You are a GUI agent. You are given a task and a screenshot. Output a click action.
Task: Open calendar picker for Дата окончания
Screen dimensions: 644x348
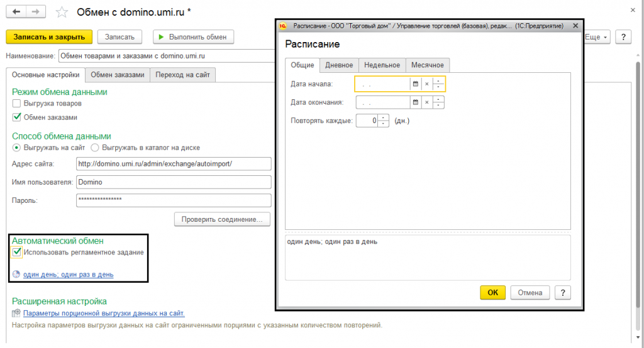415,102
